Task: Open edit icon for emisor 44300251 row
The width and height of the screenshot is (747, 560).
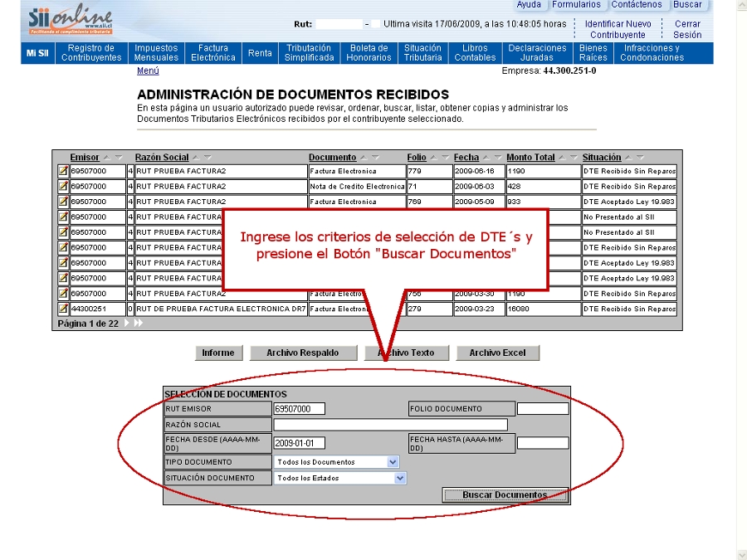Action: (63, 309)
